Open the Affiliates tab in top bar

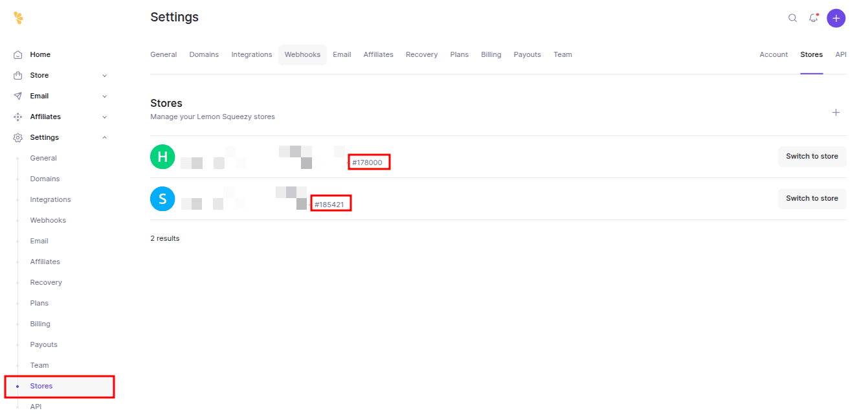point(379,55)
